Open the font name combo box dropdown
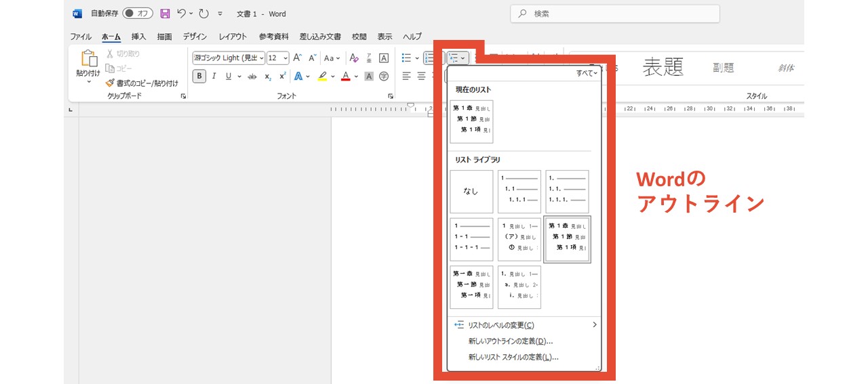Screen dimensions: 868x384 [261, 58]
